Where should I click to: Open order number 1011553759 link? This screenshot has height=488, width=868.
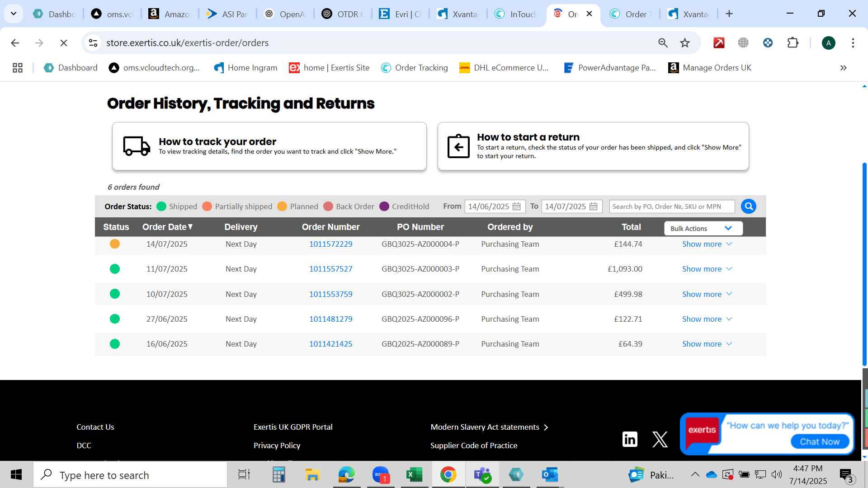point(330,294)
